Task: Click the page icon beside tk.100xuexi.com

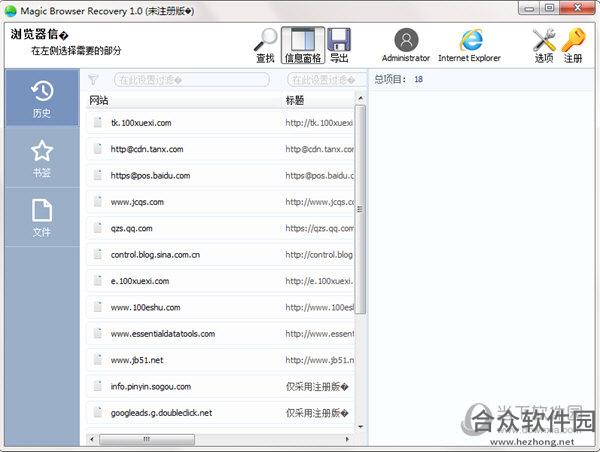Action: pyautogui.click(x=98, y=122)
